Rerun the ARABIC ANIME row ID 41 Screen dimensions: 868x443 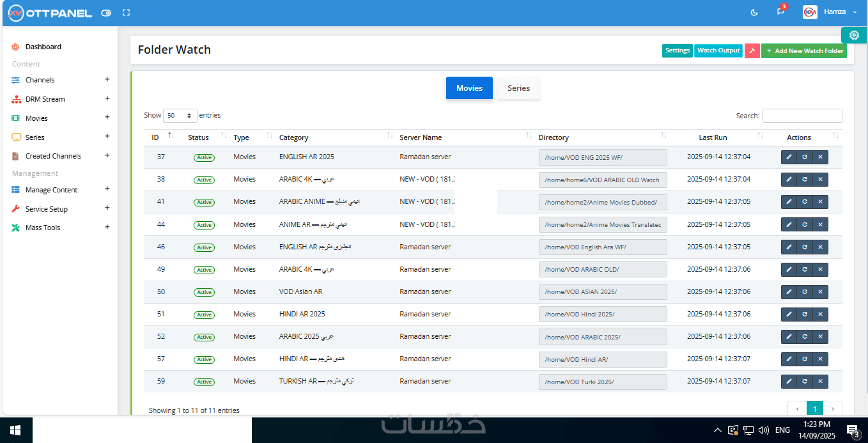click(805, 202)
